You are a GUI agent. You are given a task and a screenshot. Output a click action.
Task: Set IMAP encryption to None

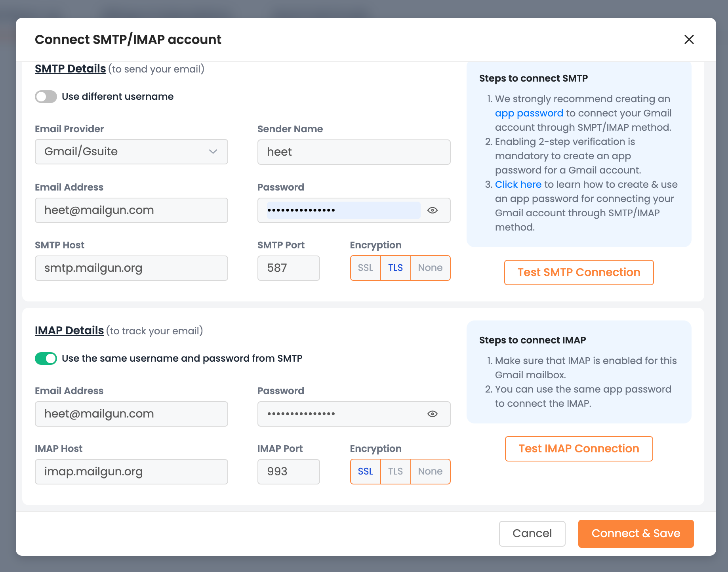coord(430,472)
